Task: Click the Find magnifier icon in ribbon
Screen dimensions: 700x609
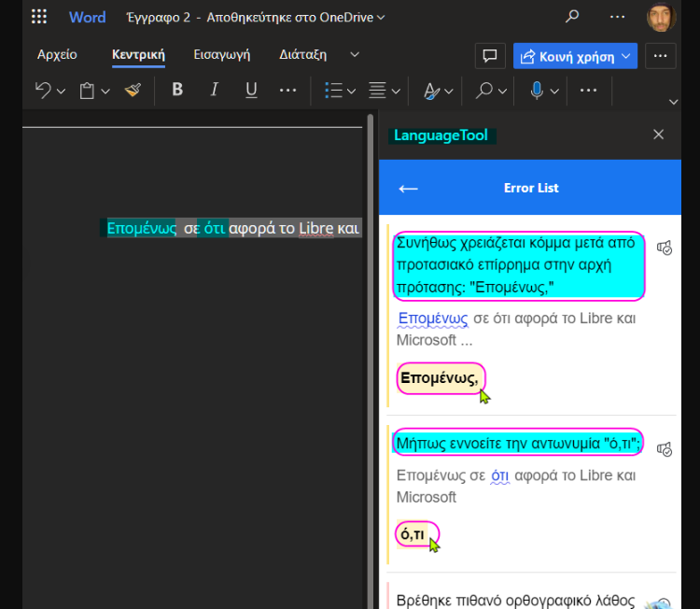Action: click(x=484, y=91)
